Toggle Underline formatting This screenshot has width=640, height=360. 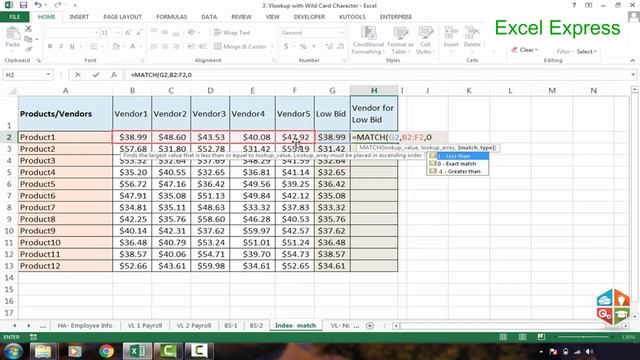[72, 47]
